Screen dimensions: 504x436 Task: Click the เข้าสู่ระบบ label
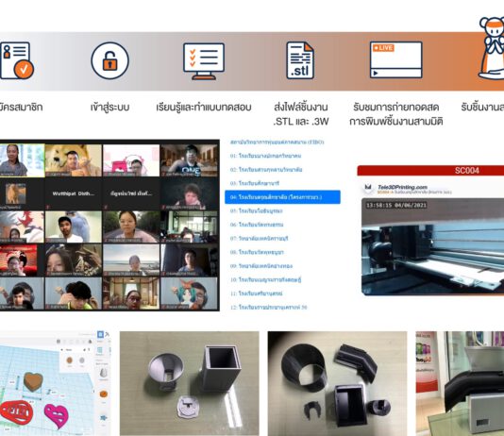(109, 107)
